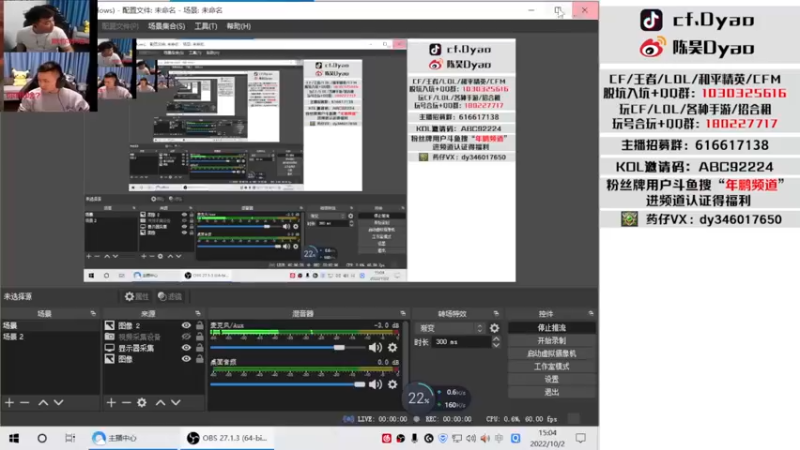Select 图像 2 source row
The height and width of the screenshot is (450, 800).
(x=154, y=326)
